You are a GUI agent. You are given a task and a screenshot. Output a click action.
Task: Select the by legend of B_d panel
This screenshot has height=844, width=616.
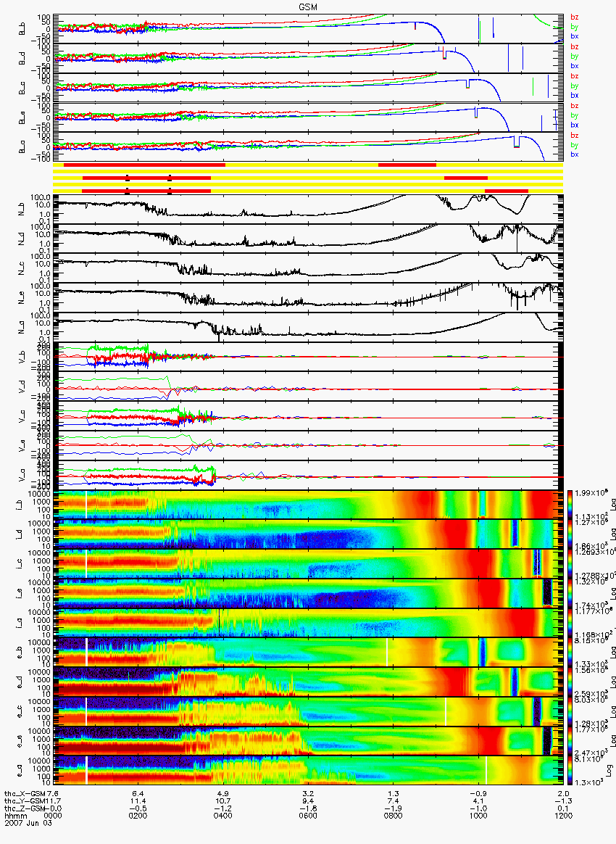pos(575,56)
